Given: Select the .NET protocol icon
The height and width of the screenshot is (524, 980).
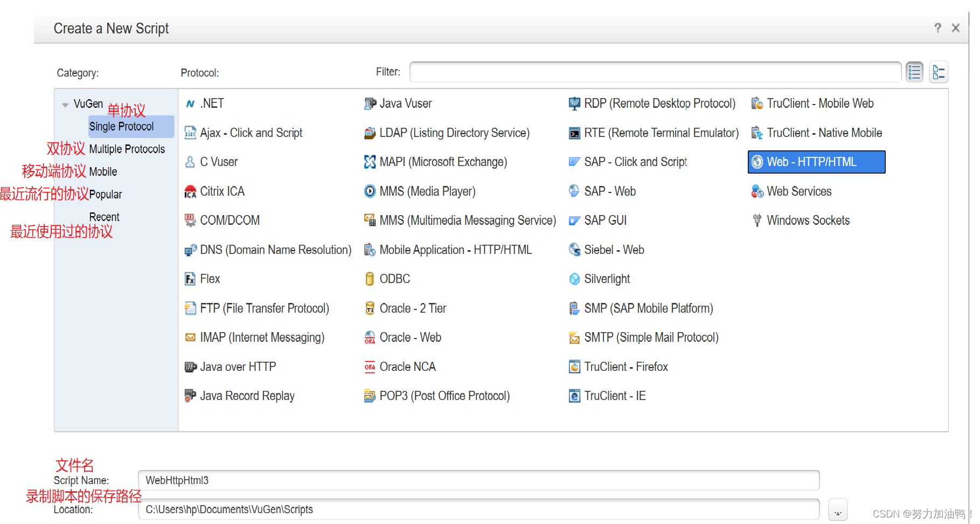Looking at the screenshot, I should point(190,104).
